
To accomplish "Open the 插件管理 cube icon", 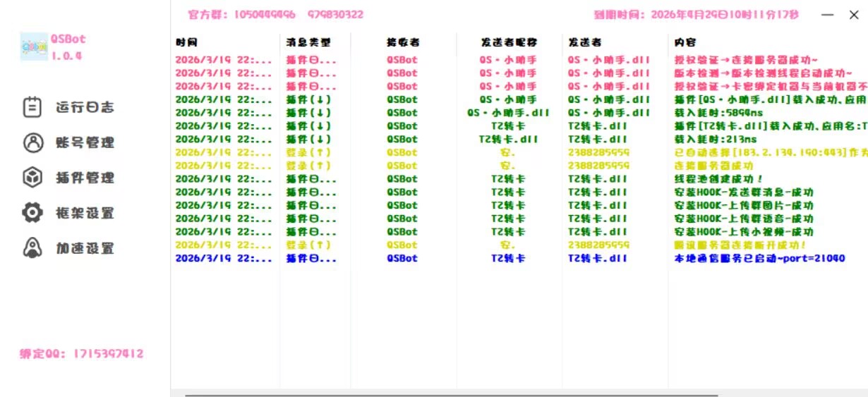I will tap(33, 178).
